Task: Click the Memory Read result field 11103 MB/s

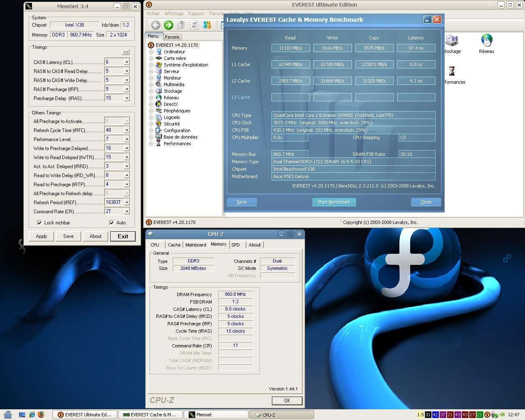Action: 291,48
